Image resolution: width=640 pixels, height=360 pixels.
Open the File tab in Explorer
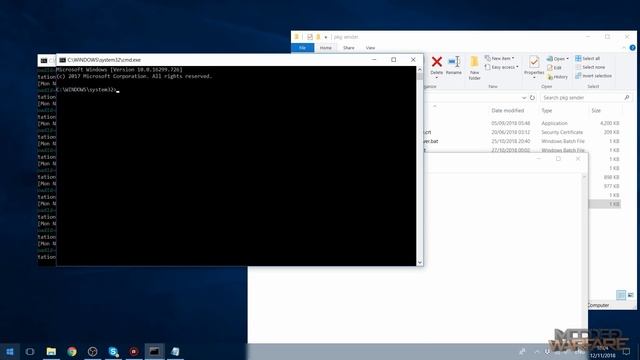click(302, 48)
